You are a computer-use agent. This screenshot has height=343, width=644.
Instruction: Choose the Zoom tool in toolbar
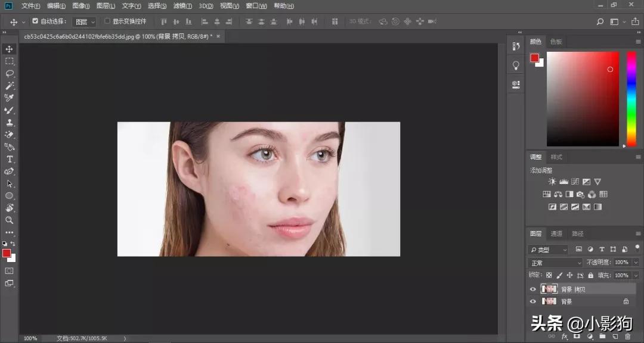click(x=10, y=220)
